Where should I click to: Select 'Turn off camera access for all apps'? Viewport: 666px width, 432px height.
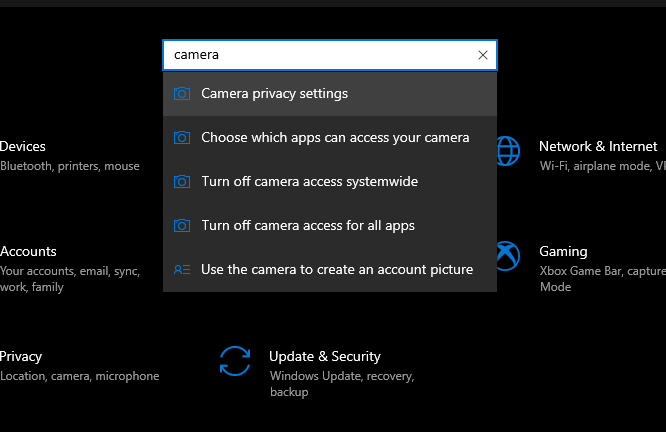pyautogui.click(x=330, y=226)
